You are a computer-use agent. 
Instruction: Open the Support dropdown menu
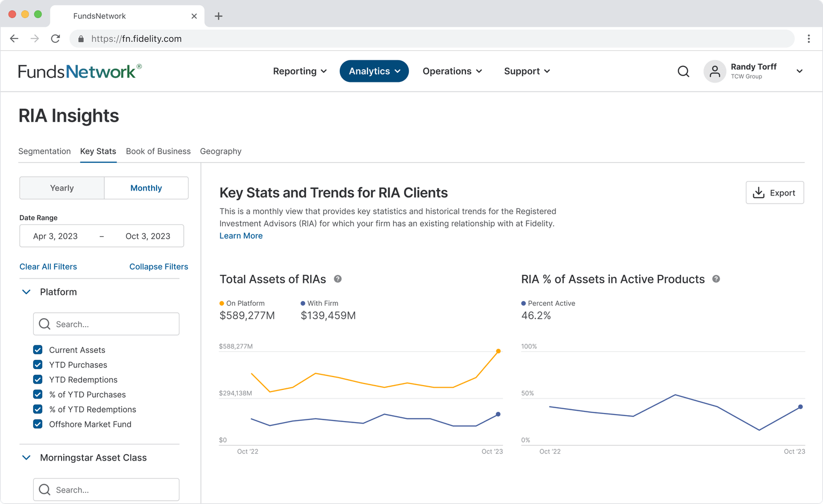click(x=527, y=71)
